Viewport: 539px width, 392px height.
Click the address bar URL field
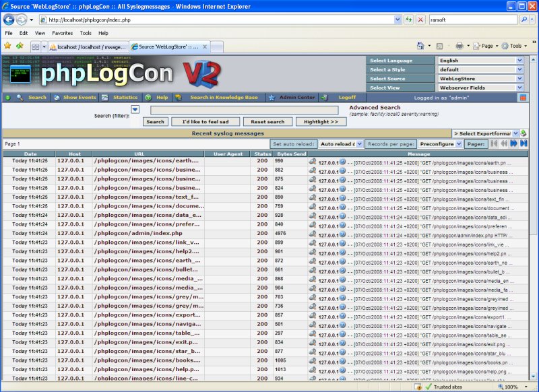pyautogui.click(x=216, y=20)
